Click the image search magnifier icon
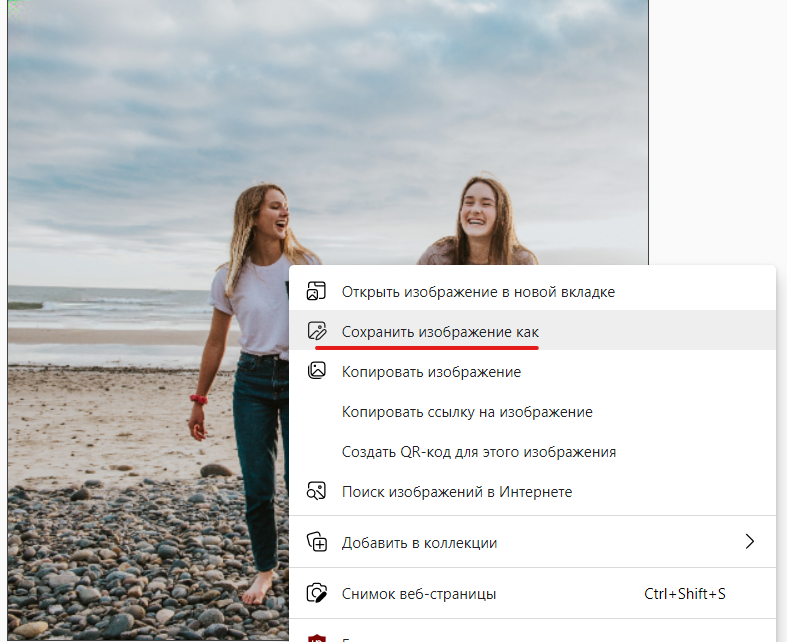The width and height of the screenshot is (787, 642). tap(316, 491)
